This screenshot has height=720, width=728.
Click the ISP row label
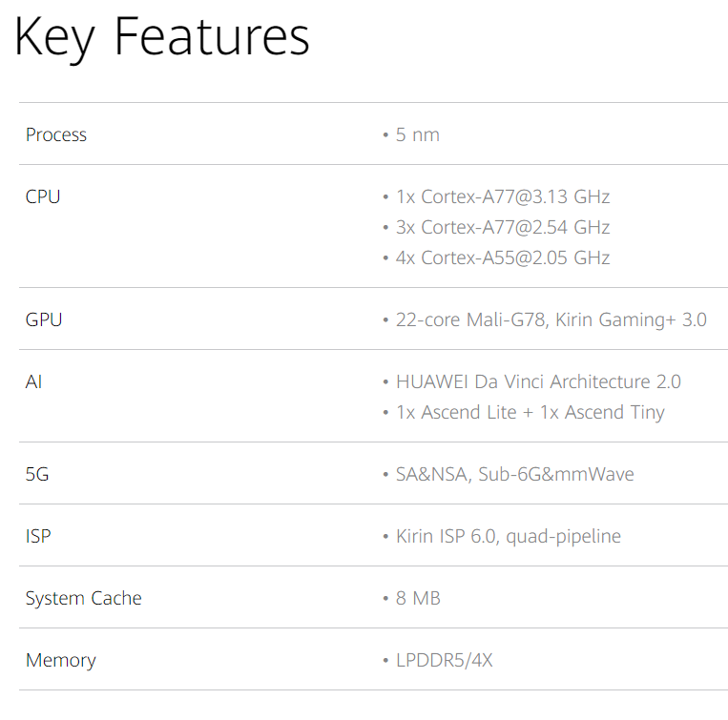coord(38,536)
